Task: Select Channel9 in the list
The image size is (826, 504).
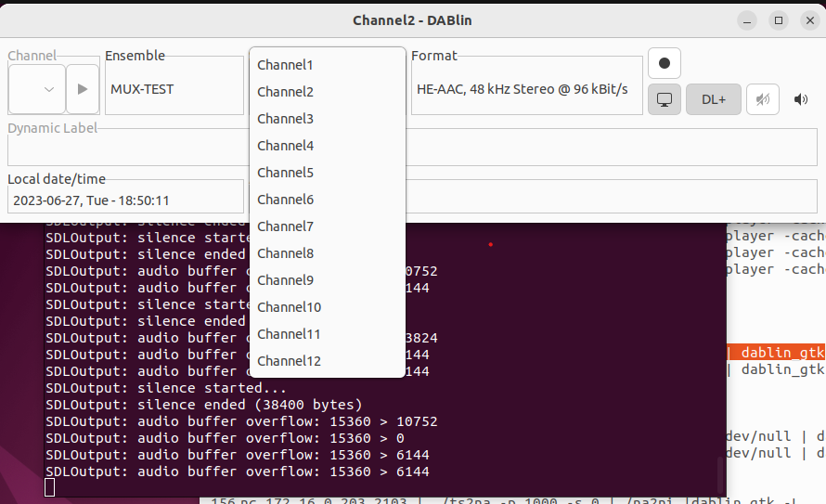Action: [327, 280]
